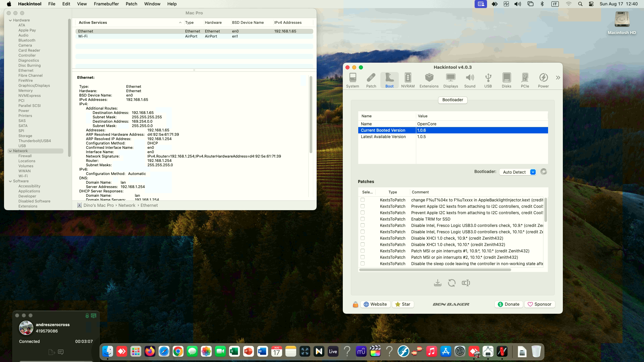Check Patch MSI or pin interrupts #1 checkbox

363,251
